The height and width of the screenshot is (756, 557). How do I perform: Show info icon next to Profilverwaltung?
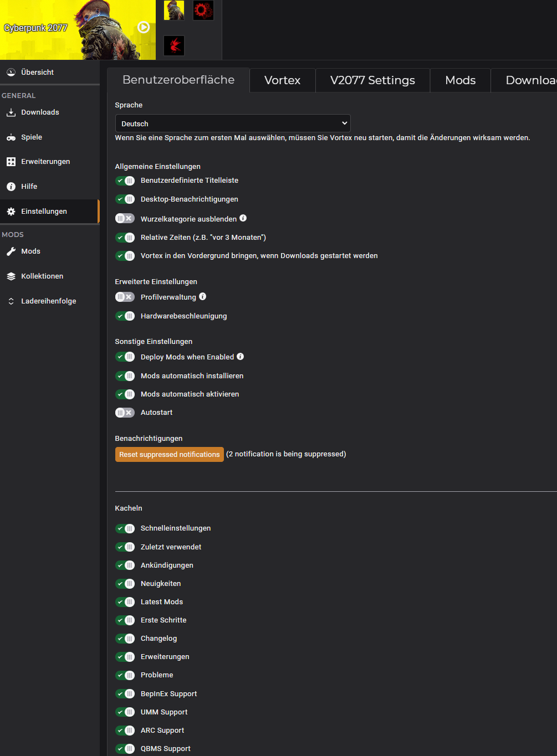(202, 296)
